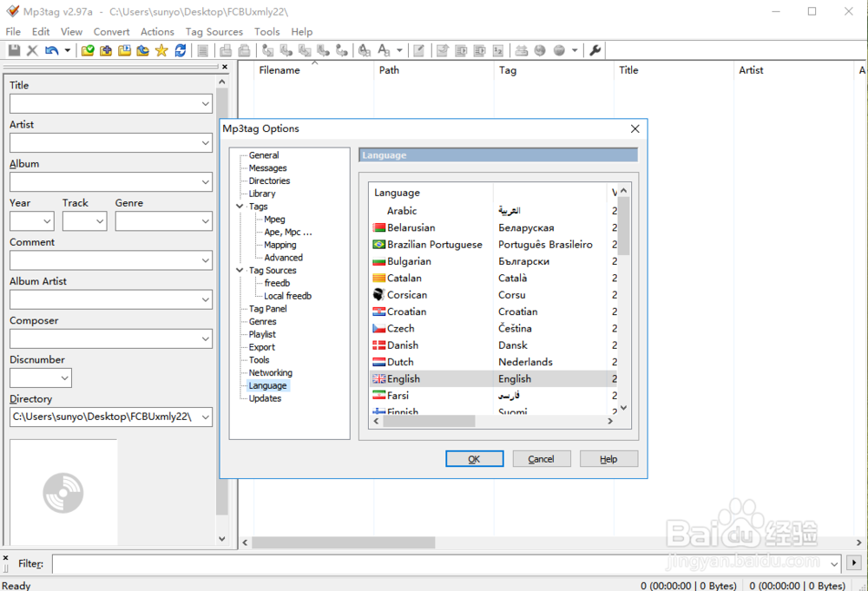The height and width of the screenshot is (591, 868).
Task: Click the Filename to Tag convert icon
Action: [x=286, y=50]
